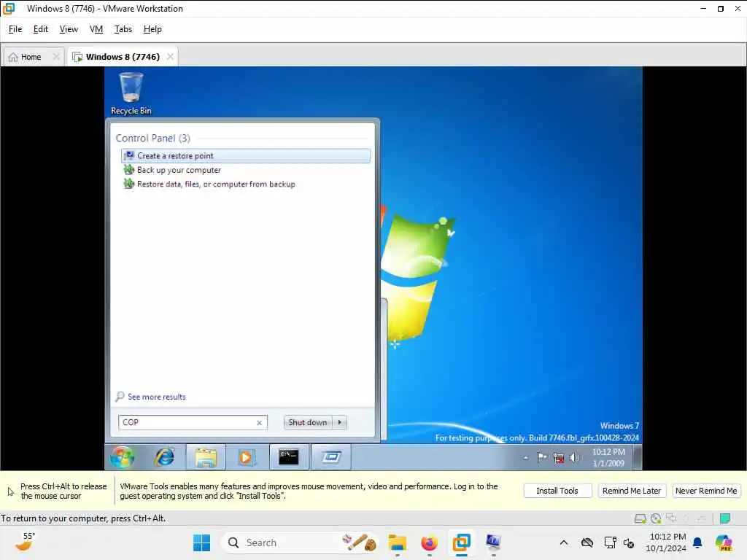The height and width of the screenshot is (560, 747).
Task: Expand the Shut down options arrow
Action: [340, 422]
